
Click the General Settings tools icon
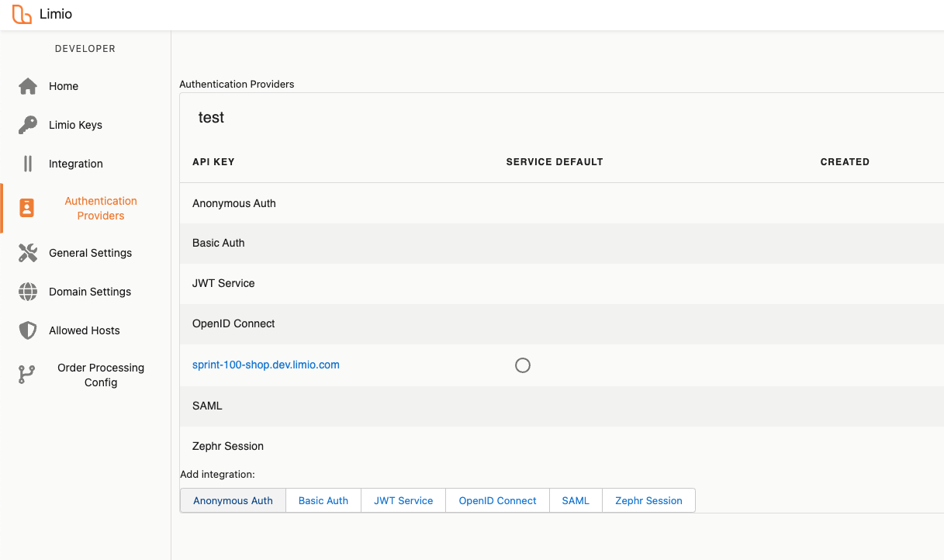click(28, 253)
